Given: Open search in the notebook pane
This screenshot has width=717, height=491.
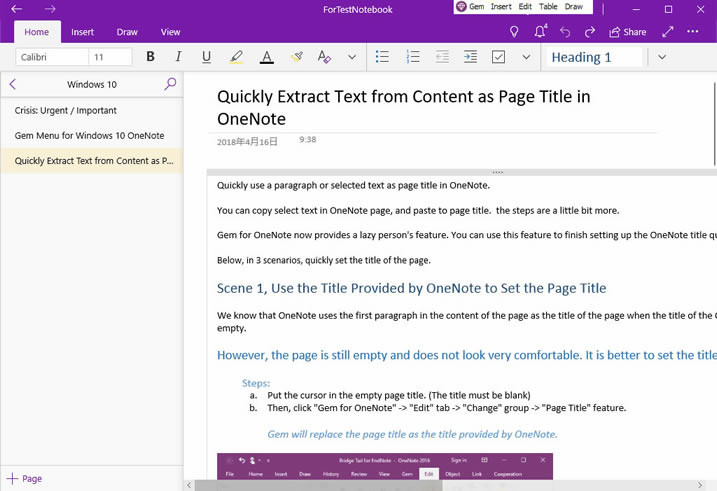Looking at the screenshot, I should coord(170,84).
